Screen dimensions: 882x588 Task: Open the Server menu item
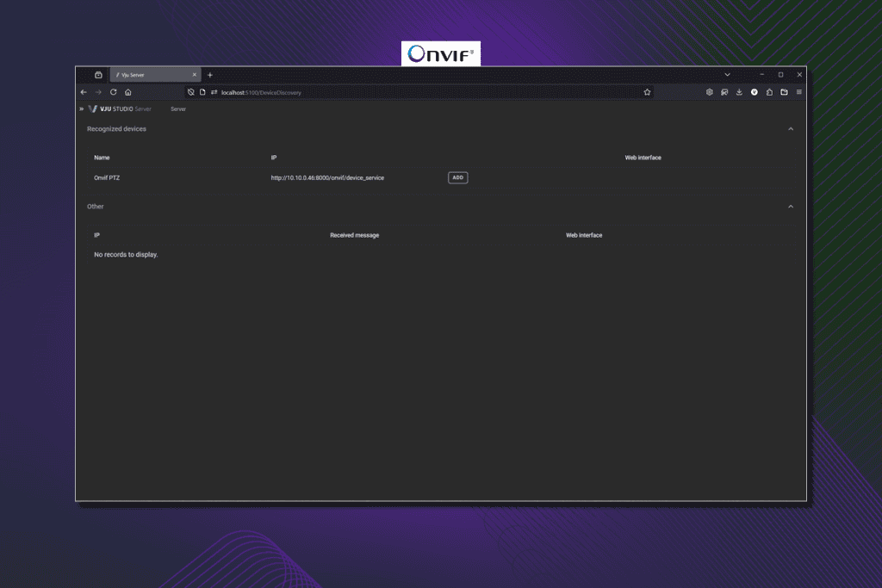pyautogui.click(x=178, y=109)
